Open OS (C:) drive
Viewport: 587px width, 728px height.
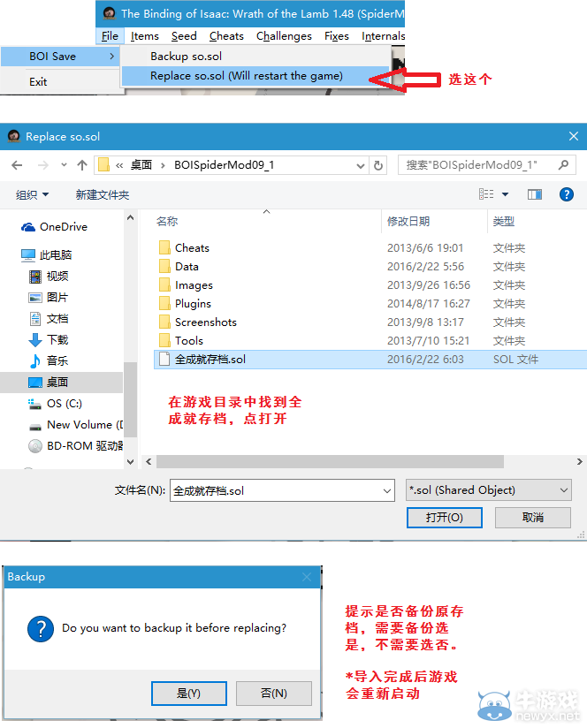(55, 404)
